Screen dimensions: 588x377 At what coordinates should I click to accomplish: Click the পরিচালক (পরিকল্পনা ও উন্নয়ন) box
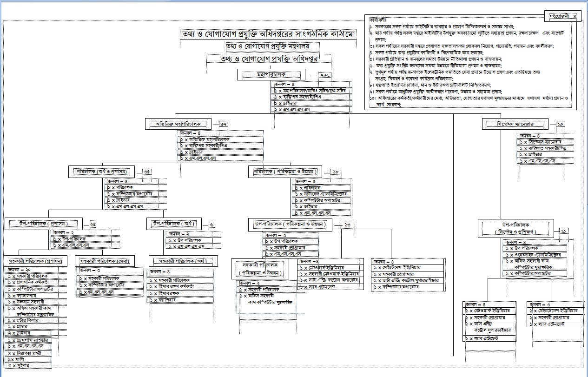click(x=282, y=172)
